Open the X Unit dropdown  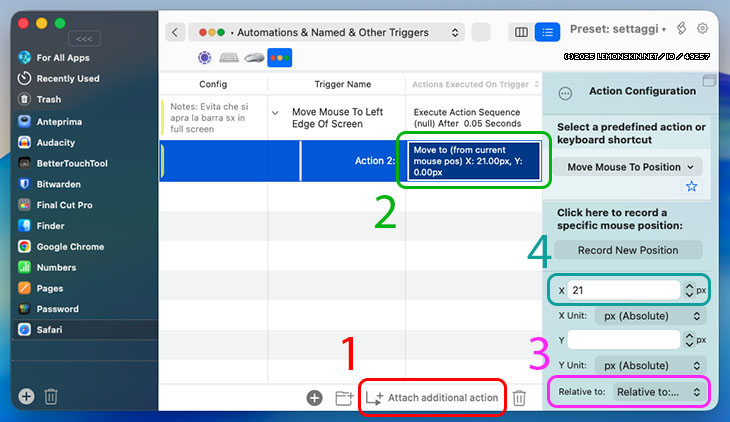[x=649, y=315]
